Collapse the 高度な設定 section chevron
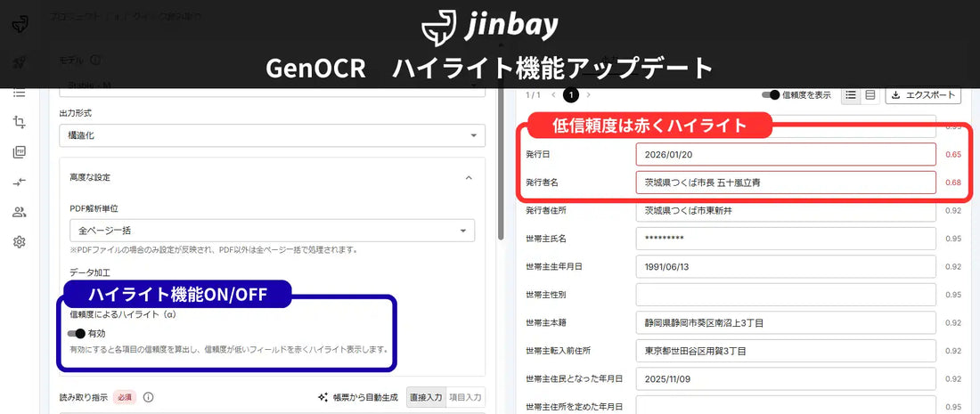The height and width of the screenshot is (414, 980). point(469,177)
